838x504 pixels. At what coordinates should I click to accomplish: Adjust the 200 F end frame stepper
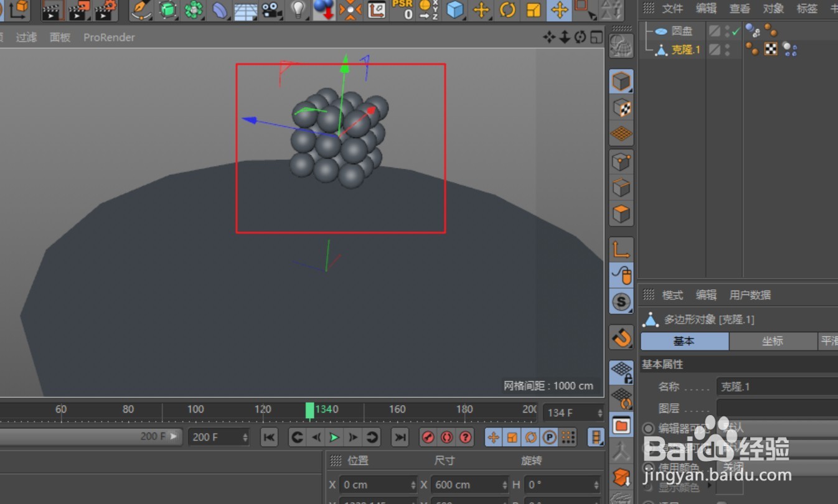245,437
